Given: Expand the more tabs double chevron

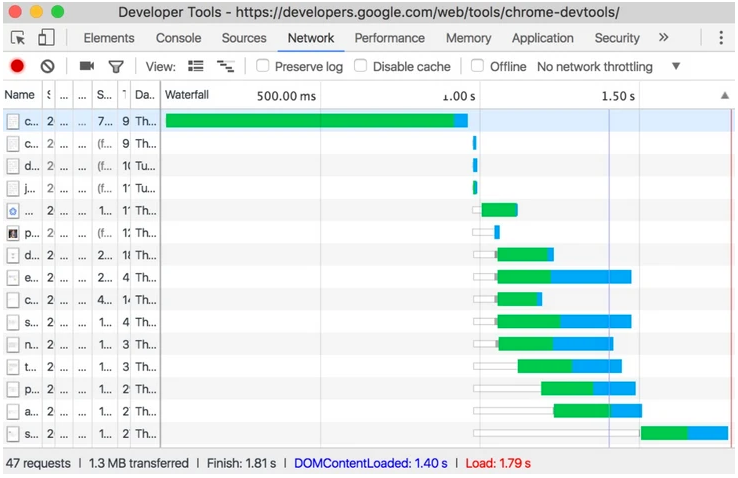Looking at the screenshot, I should pyautogui.click(x=663, y=38).
